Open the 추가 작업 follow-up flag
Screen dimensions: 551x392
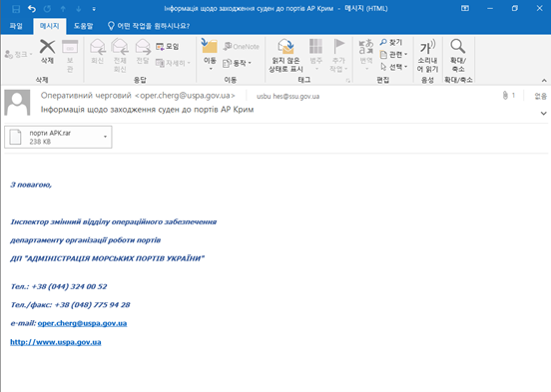click(x=338, y=56)
